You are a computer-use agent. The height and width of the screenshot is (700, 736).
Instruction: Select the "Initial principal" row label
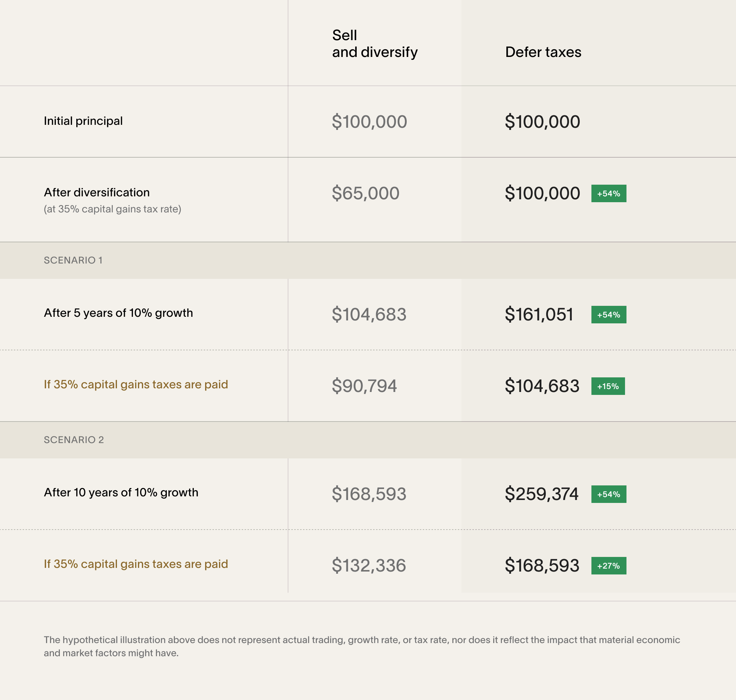coord(83,121)
